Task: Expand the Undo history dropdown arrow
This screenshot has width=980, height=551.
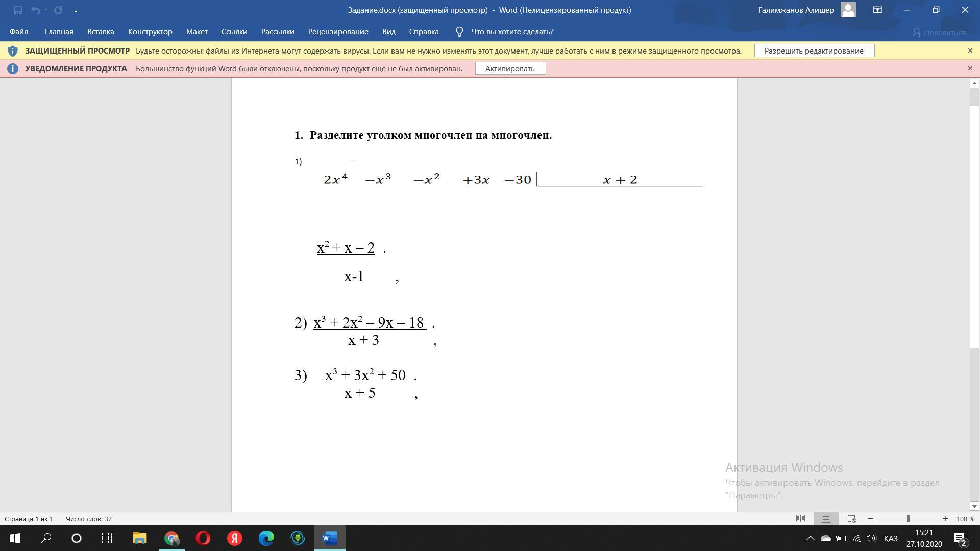Action: 46,10
